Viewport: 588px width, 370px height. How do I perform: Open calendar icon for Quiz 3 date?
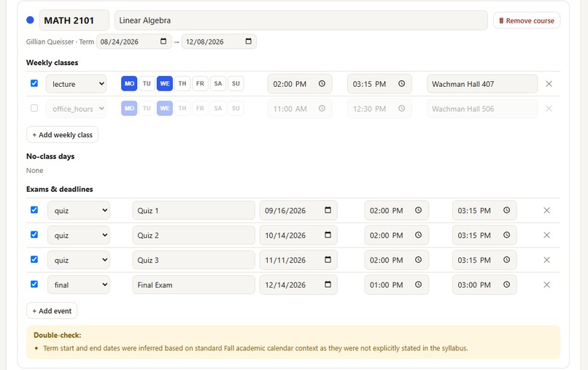tap(328, 260)
